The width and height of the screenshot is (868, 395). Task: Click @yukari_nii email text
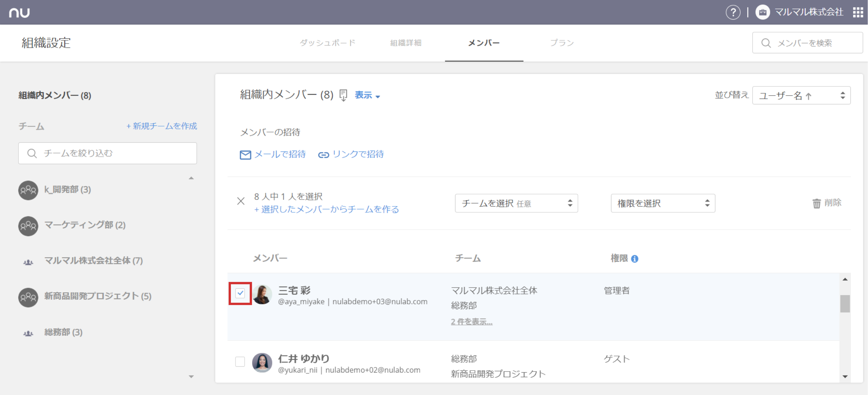(x=349, y=370)
